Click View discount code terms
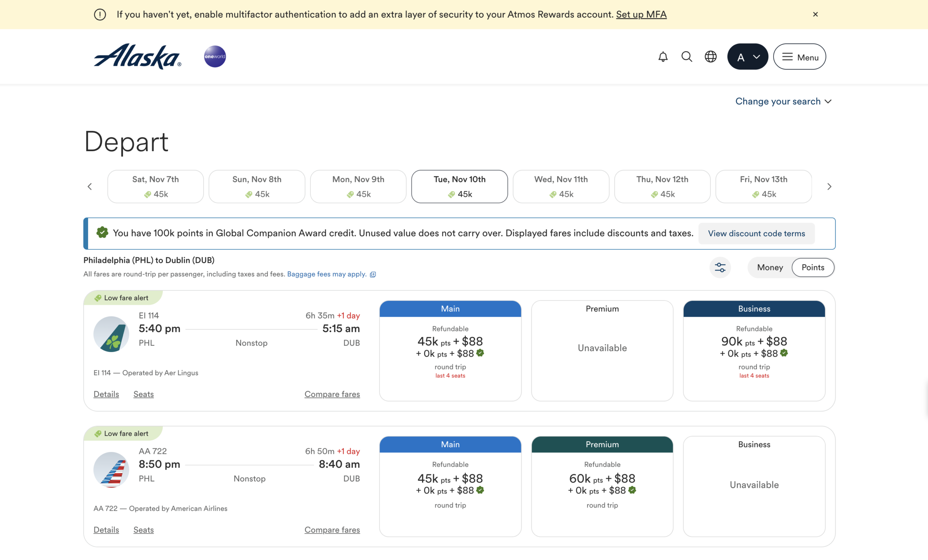Image resolution: width=928 pixels, height=560 pixels. [756, 233]
